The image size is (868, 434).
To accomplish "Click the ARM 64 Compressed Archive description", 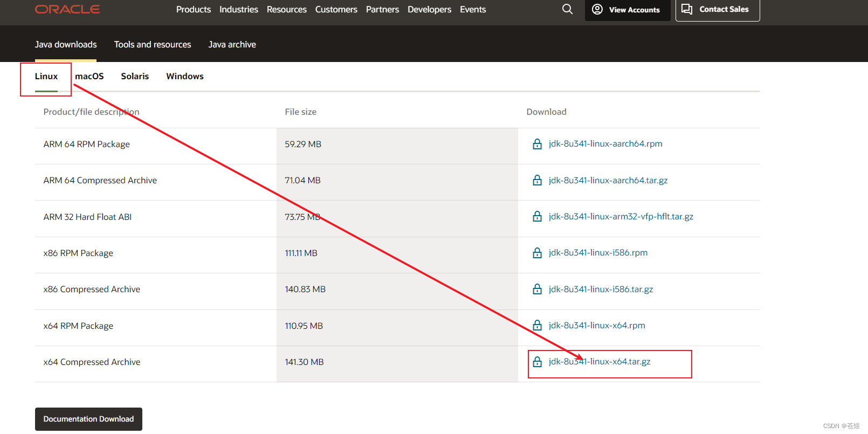I will point(100,180).
